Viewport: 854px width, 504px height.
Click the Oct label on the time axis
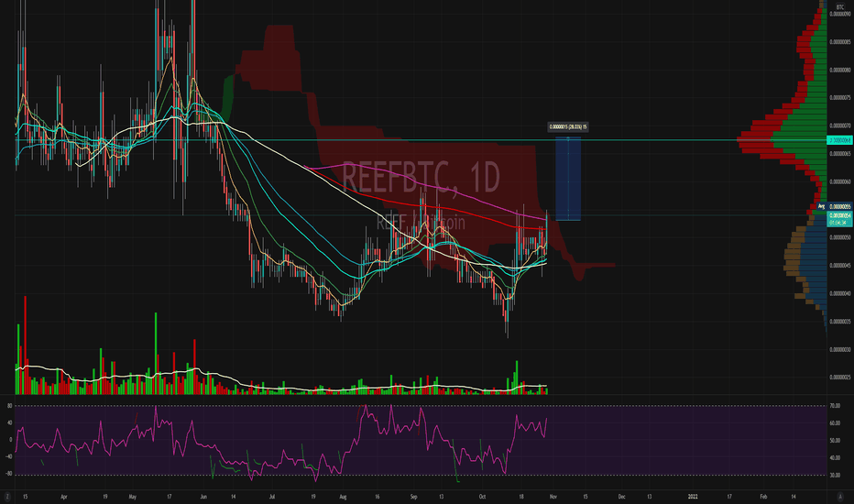[x=482, y=497]
